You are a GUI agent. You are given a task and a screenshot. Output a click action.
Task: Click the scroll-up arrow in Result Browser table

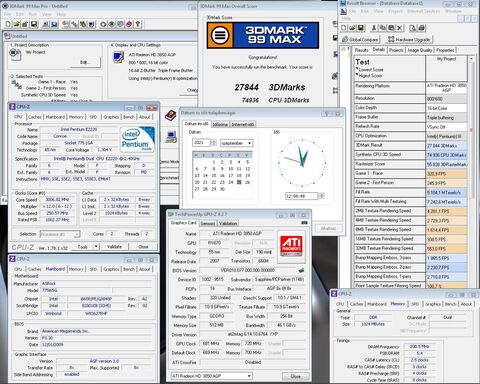tap(471, 59)
